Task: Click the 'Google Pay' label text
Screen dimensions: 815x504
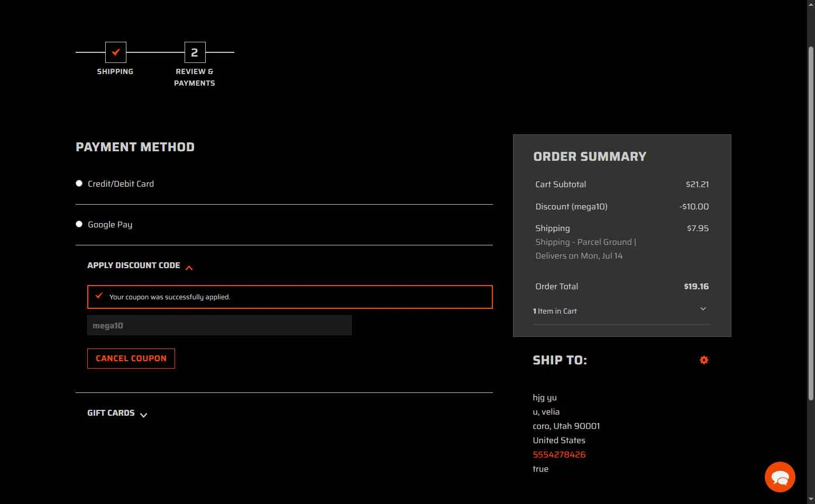Action: coord(110,225)
